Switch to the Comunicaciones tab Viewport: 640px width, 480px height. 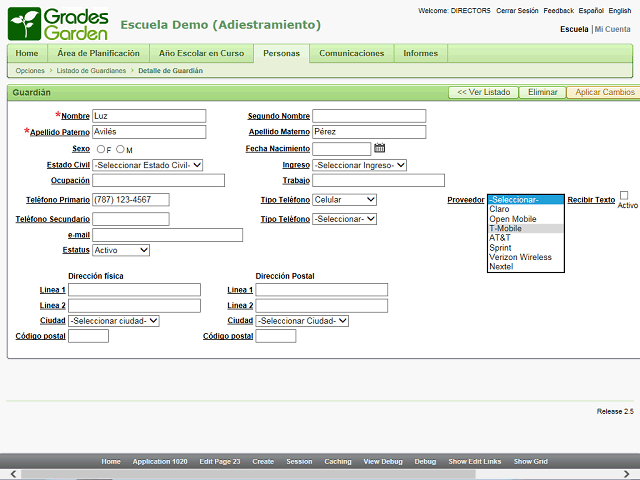point(351,53)
